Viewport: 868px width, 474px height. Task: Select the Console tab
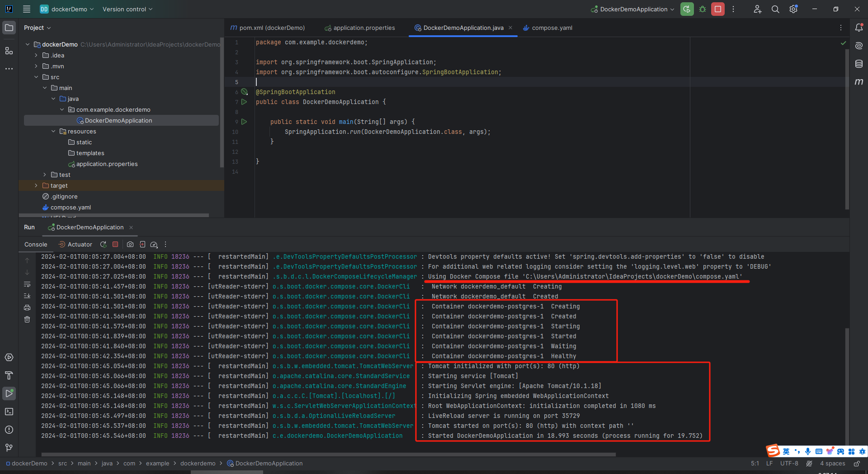tap(36, 244)
